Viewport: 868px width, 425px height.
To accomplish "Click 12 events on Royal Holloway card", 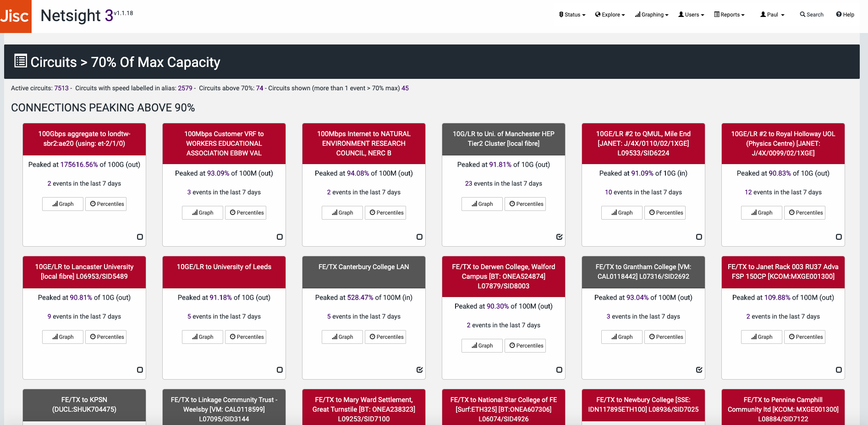I will [748, 192].
